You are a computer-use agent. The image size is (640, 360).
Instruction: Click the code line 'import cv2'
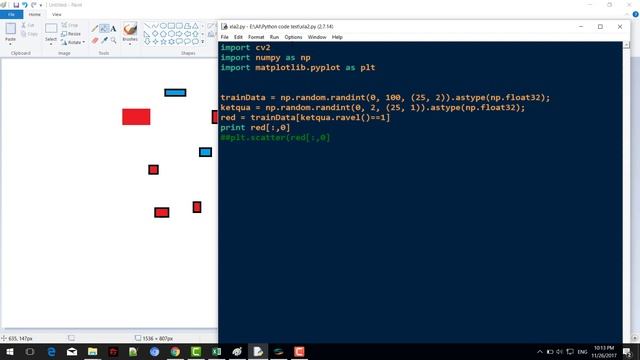click(245, 48)
